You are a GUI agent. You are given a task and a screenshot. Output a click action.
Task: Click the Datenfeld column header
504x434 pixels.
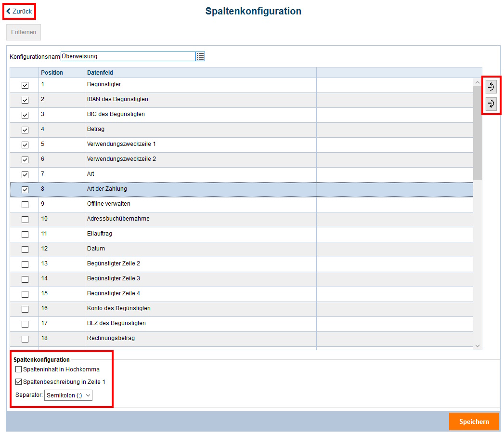tap(100, 73)
